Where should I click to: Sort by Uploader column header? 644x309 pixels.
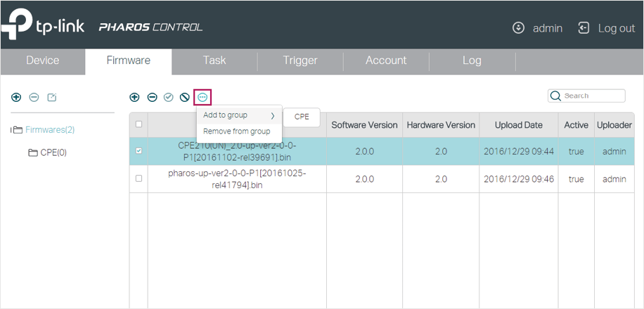[614, 125]
